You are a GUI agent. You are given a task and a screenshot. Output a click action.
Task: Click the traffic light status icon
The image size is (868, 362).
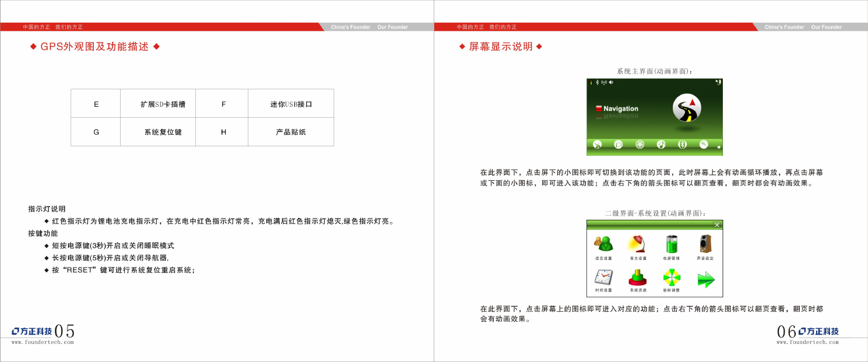click(591, 82)
